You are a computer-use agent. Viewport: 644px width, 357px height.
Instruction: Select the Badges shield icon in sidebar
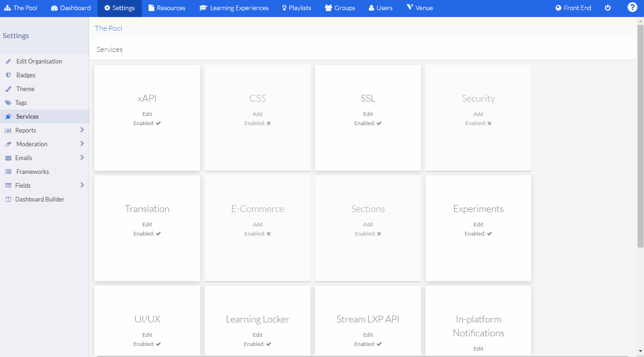point(7,75)
